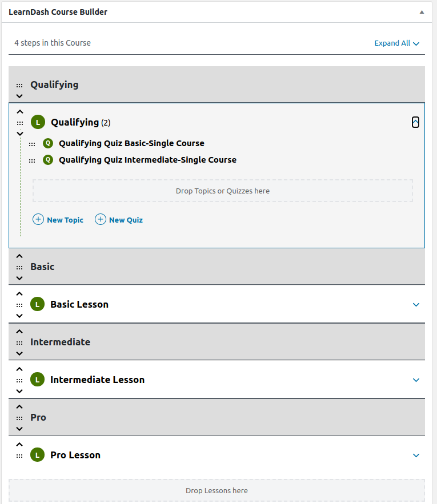Click the Drop Lessons here area
The width and height of the screenshot is (437, 504).
click(x=217, y=490)
